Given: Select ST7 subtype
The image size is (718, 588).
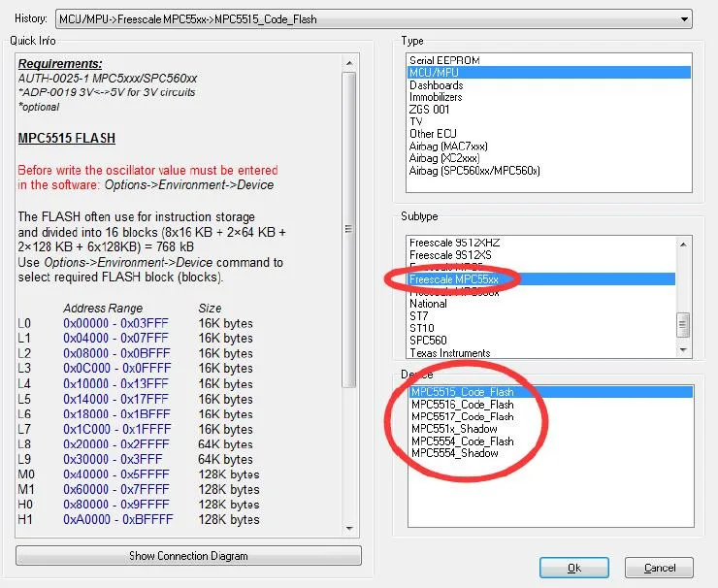Looking at the screenshot, I should [x=418, y=316].
